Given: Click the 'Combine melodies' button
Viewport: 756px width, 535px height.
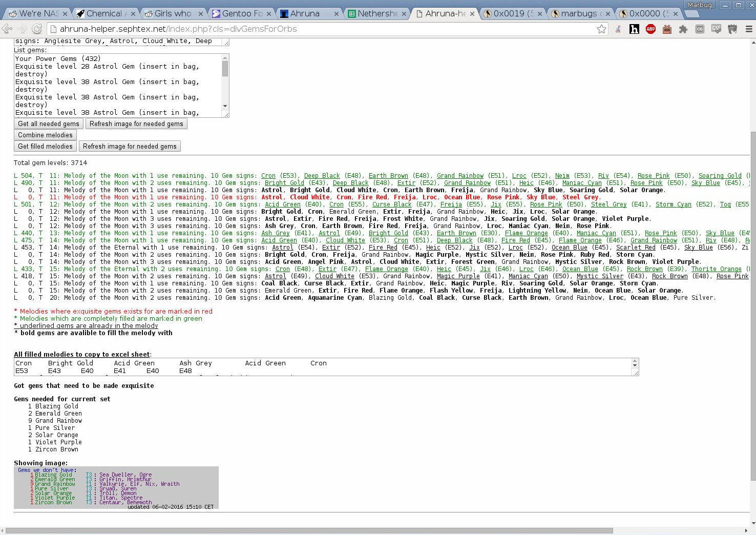Looking at the screenshot, I should tap(45, 135).
